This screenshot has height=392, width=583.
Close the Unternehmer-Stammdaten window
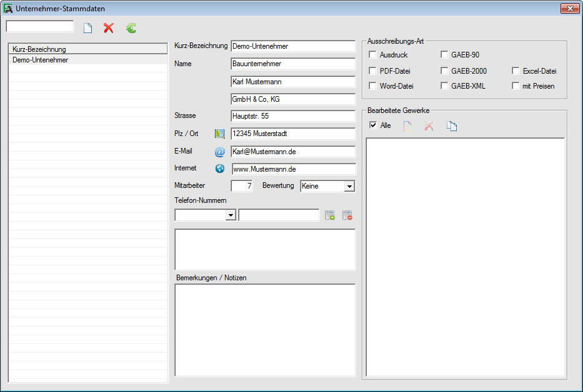pyautogui.click(x=570, y=8)
